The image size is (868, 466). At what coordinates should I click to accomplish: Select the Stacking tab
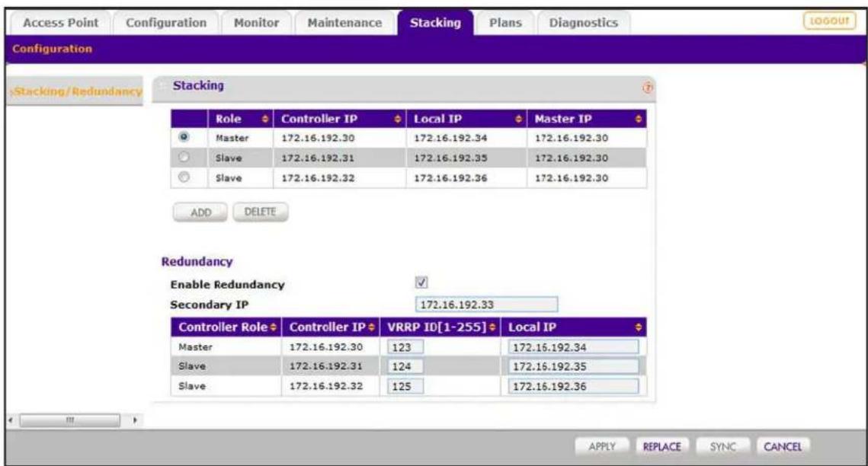click(x=435, y=23)
